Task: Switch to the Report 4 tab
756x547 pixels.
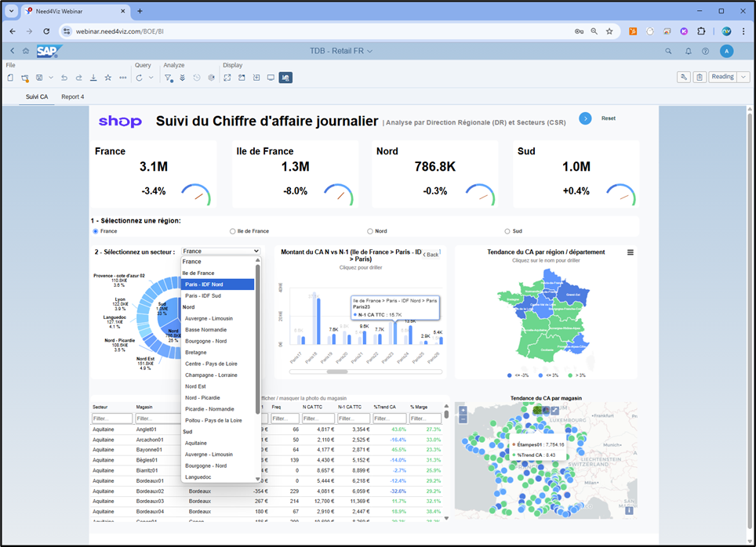Action: (x=72, y=97)
